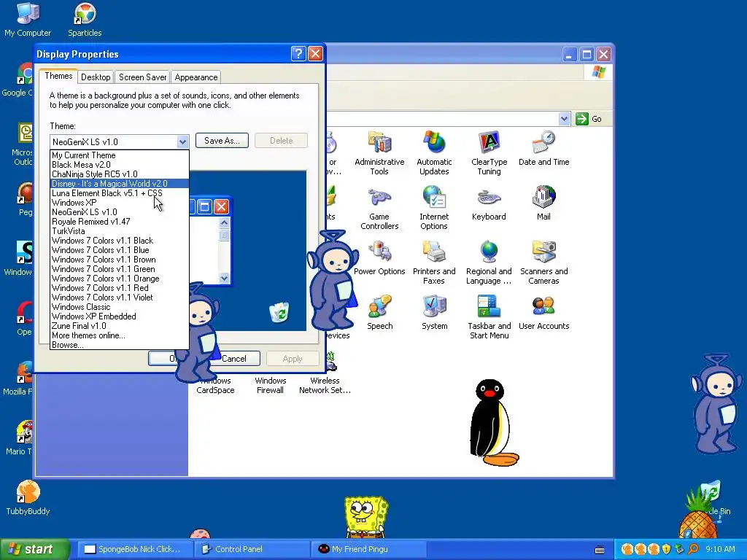The height and width of the screenshot is (560, 747).
Task: Choose Windows 7 Colors v1.1 Blue
Action: pos(119,251)
